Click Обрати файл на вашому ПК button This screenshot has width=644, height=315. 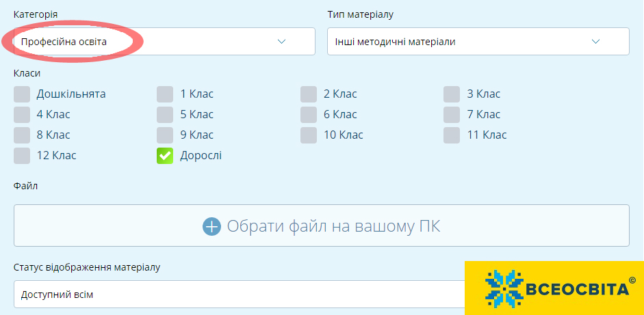pyautogui.click(x=322, y=226)
